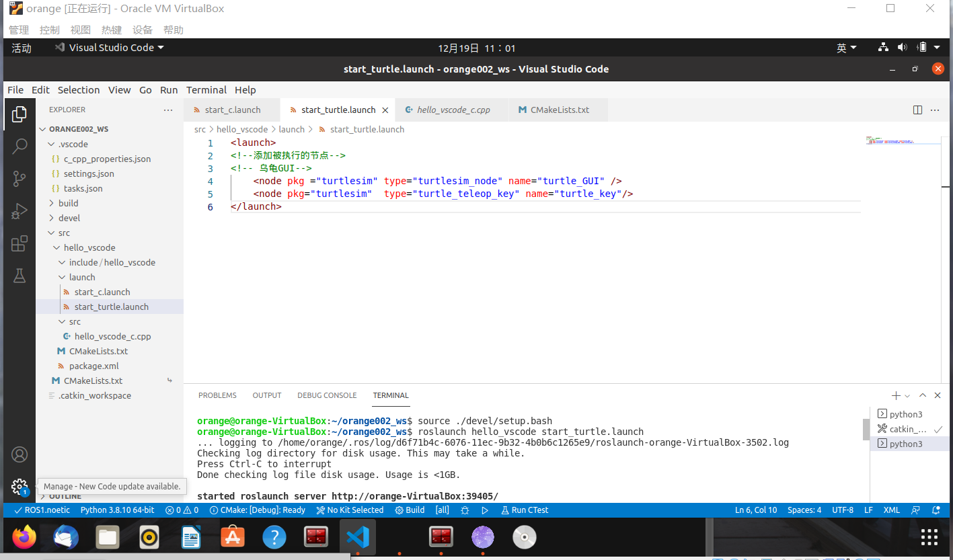Image resolution: width=953 pixels, height=560 pixels.
Task: Toggle Accounts menu in activity bar
Action: [20, 454]
